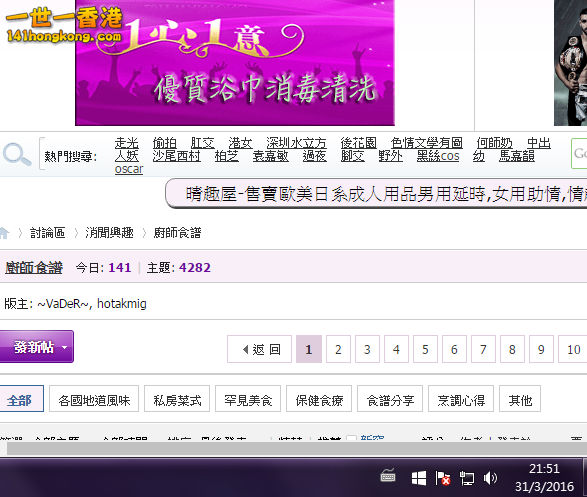Screen dimensions: 587x497
Task: Click the 141hongkong.com site logo
Action: (64, 24)
